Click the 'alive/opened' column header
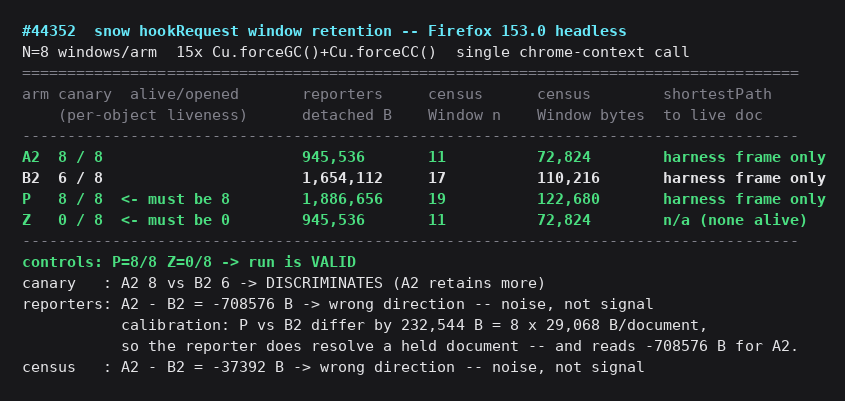The width and height of the screenshot is (845, 401). (x=184, y=94)
